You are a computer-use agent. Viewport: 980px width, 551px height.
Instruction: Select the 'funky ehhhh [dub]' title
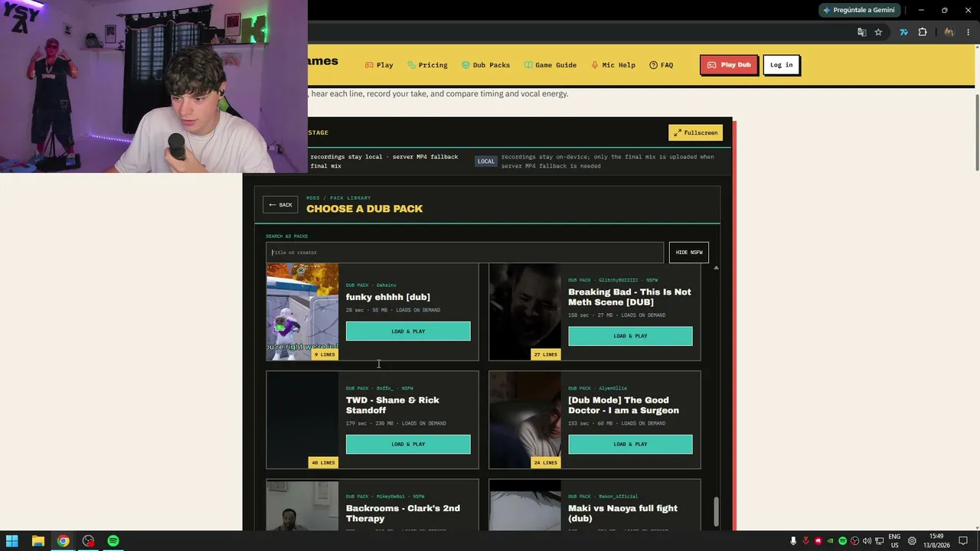(x=388, y=297)
